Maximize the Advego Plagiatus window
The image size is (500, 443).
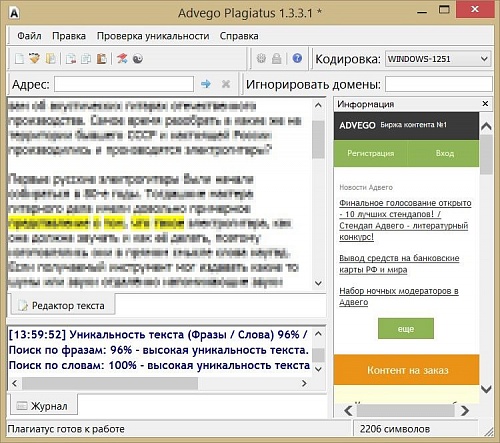pyautogui.click(x=444, y=10)
